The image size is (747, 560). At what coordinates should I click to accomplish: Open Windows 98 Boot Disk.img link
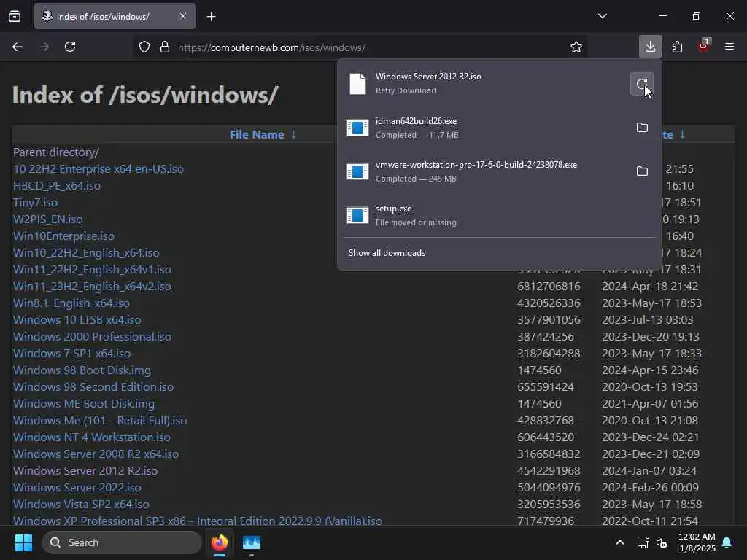[x=82, y=370]
